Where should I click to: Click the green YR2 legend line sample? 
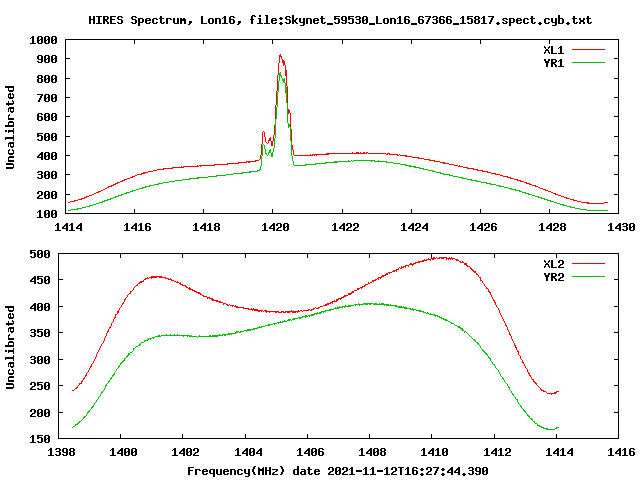pyautogui.click(x=588, y=277)
